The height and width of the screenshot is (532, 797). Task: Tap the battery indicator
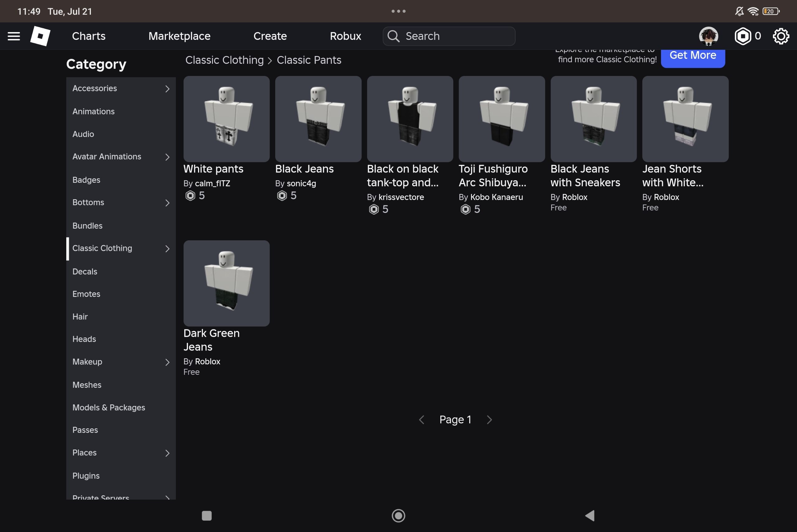[771, 11]
